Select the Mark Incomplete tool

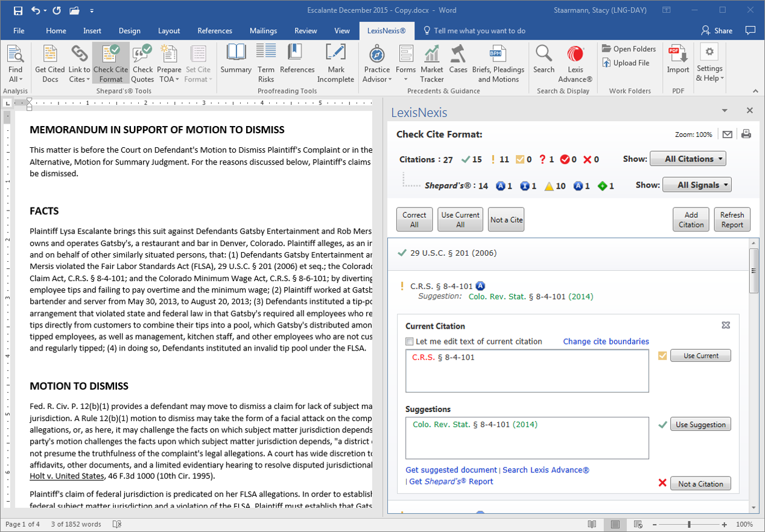[x=335, y=64]
